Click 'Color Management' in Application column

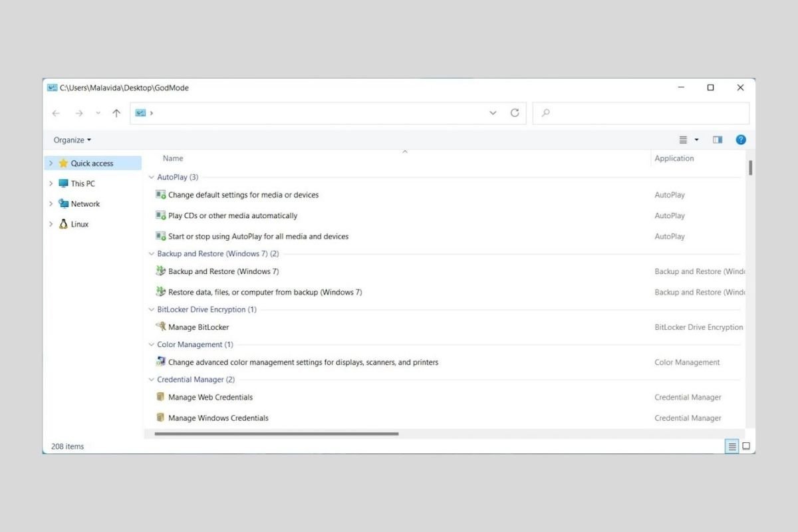point(687,362)
